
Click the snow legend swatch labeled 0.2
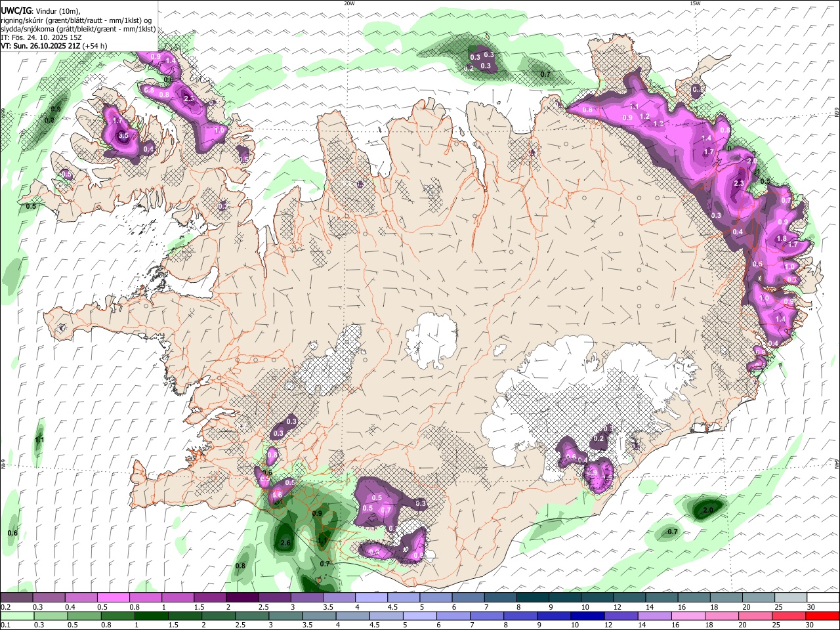(16, 597)
